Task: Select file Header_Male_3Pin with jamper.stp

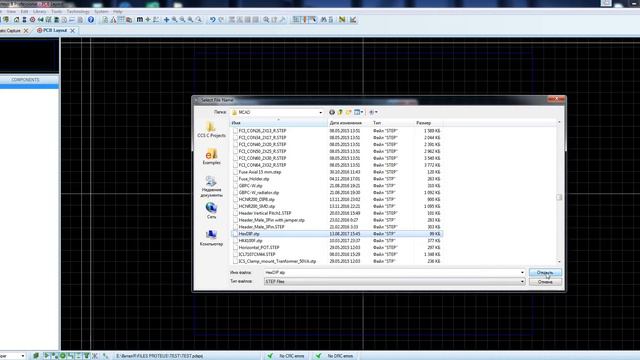Action: (x=271, y=220)
